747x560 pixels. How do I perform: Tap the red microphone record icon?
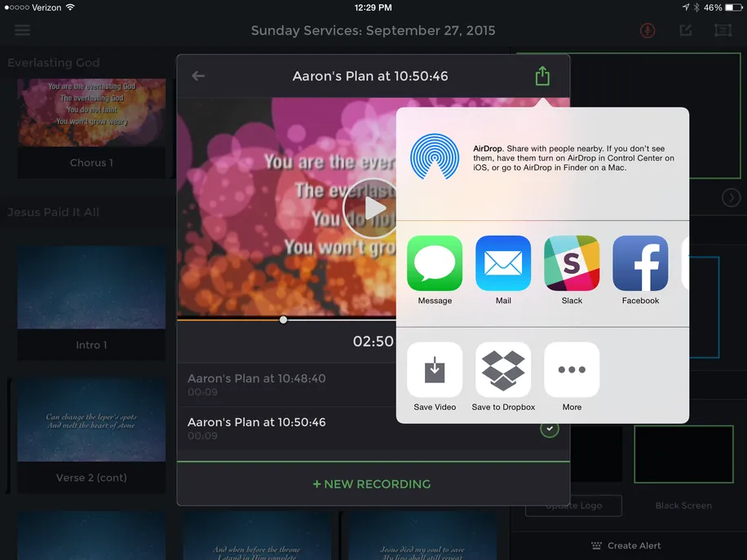point(648,31)
